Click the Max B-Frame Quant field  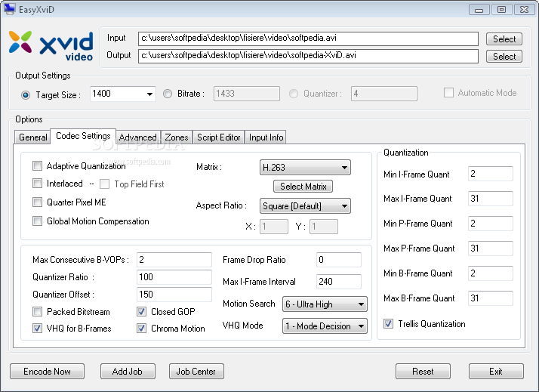pyautogui.click(x=491, y=298)
